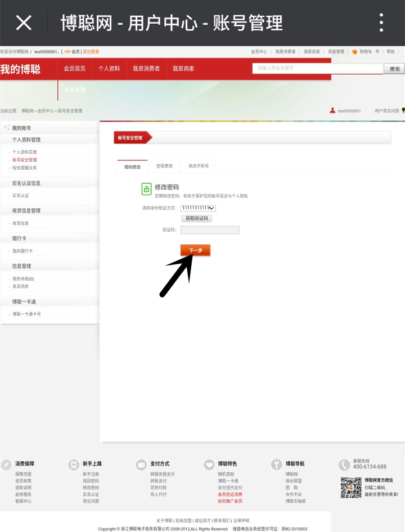Screen dimensions: 405x532
Task: Click 博聪网 in the breadcrumb
Action: [27, 111]
